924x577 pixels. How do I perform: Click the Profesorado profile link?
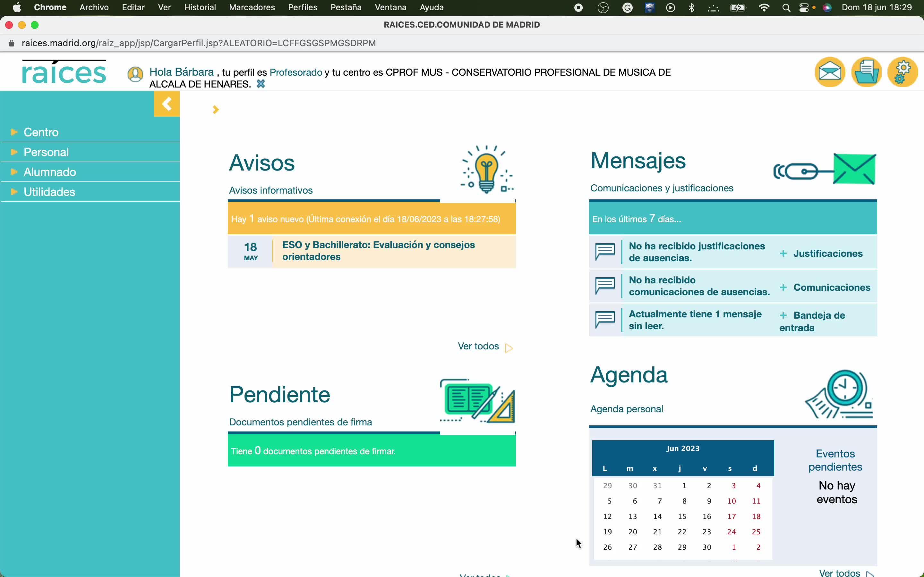pos(295,72)
